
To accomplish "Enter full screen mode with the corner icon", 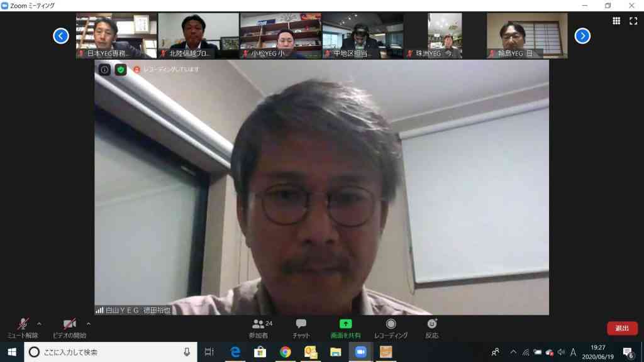I will (x=633, y=21).
